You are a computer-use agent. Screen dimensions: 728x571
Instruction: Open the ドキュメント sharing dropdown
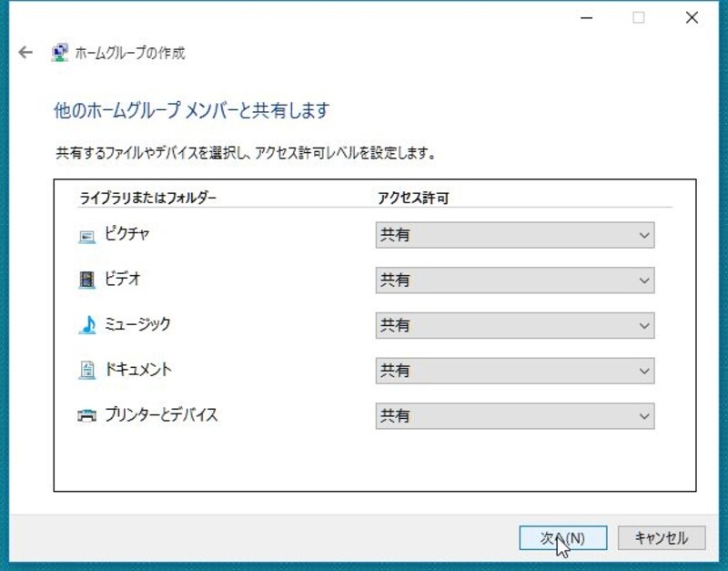(514, 371)
